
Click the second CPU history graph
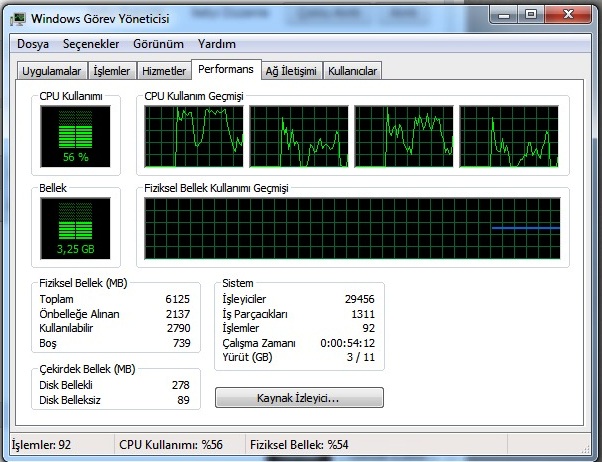299,137
